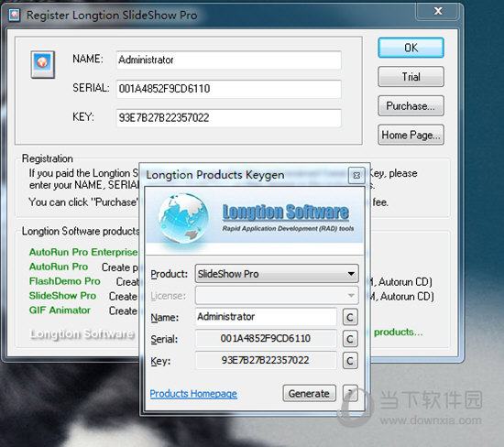Open AutoRun Pro Enterprise product link
This screenshot has width=504, height=447.
tap(83, 252)
